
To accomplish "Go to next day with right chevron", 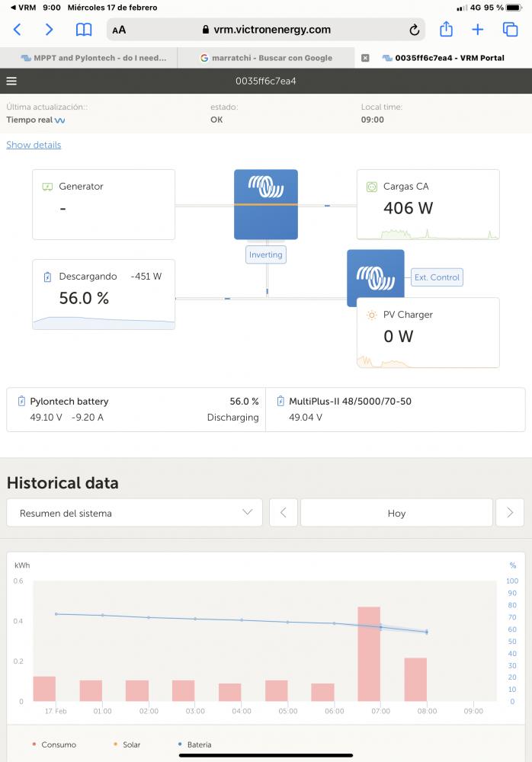I will pyautogui.click(x=510, y=513).
